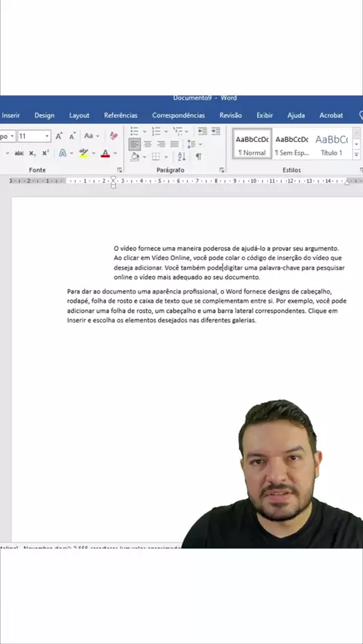
Task: Apply red font color
Action: click(105, 153)
